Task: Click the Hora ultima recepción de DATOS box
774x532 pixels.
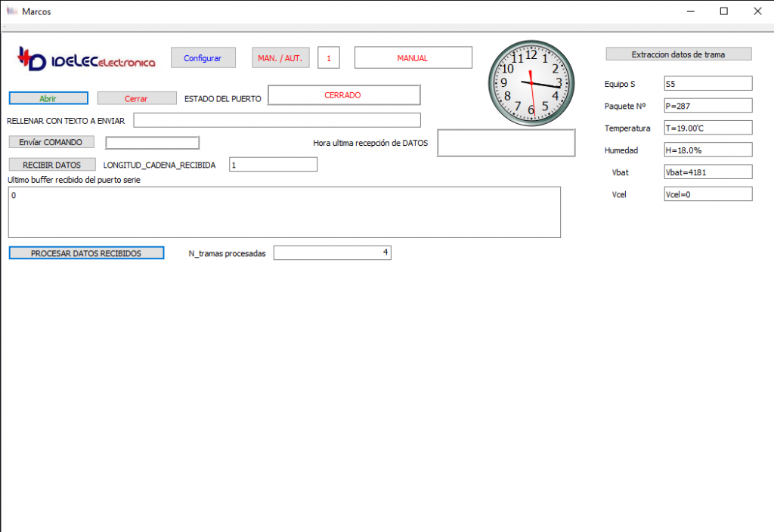Action: (506, 143)
